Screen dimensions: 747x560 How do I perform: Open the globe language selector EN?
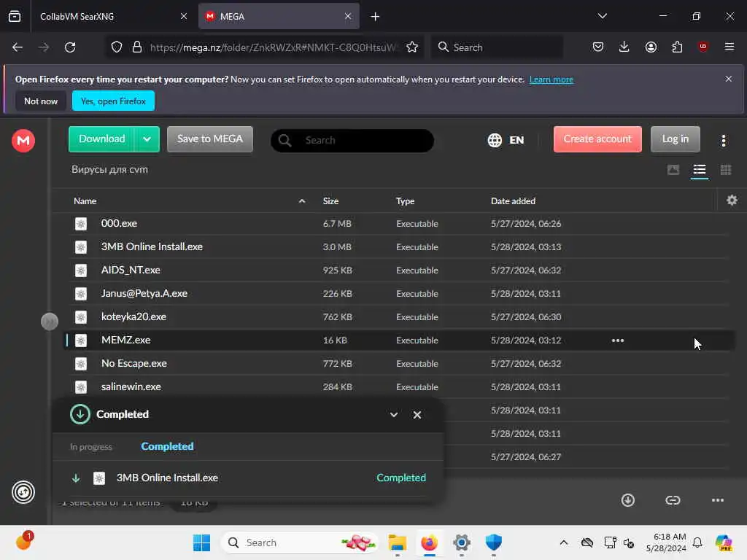(x=506, y=140)
